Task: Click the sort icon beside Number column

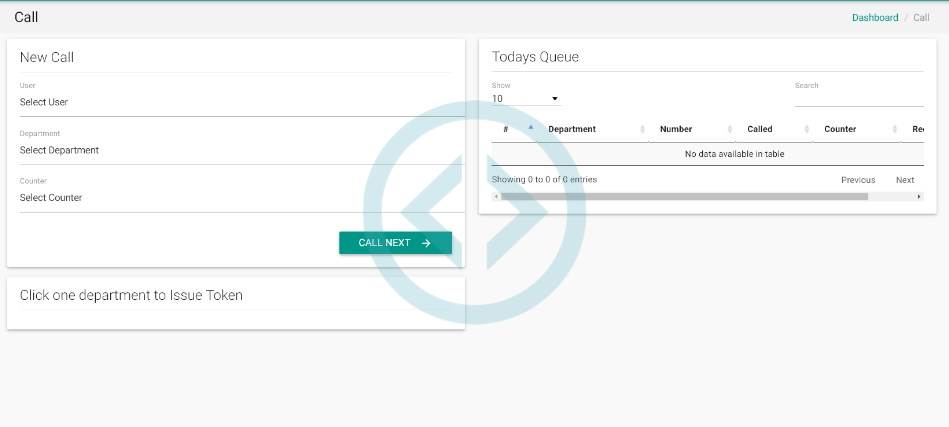Action: [729, 129]
